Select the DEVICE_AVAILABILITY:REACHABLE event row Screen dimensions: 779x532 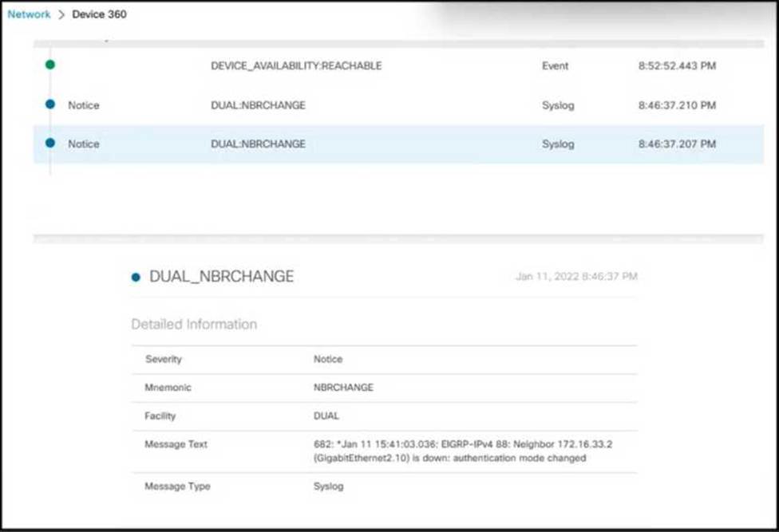tap(296, 66)
